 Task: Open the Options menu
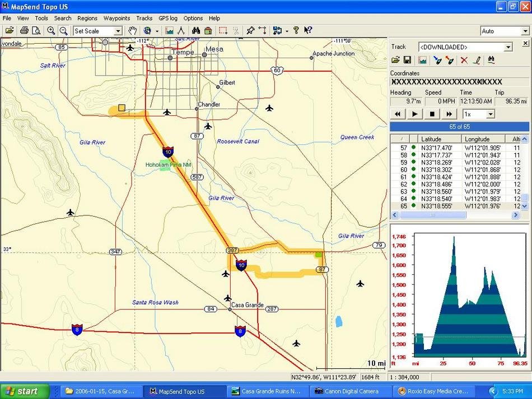(193, 18)
